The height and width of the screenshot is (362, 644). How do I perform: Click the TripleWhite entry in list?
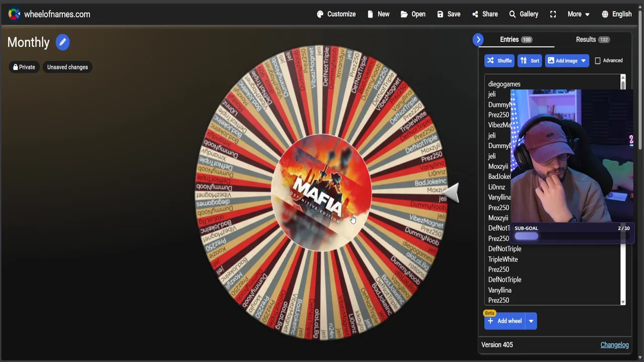503,259
